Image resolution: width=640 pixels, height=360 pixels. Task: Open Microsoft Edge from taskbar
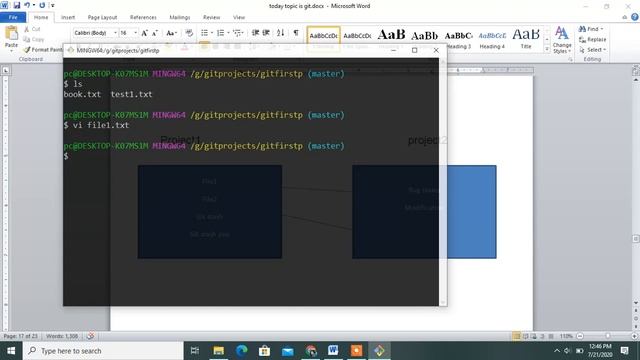click(x=242, y=351)
